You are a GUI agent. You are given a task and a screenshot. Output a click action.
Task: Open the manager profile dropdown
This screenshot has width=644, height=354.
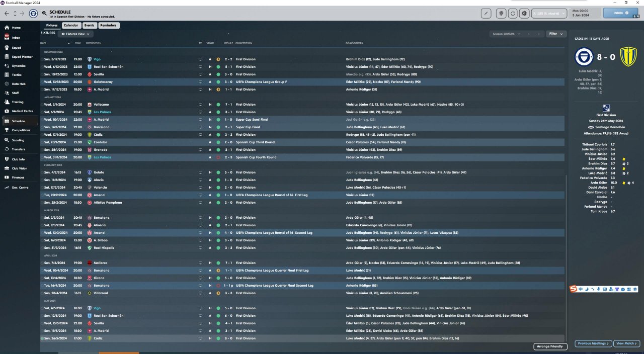tap(549, 14)
